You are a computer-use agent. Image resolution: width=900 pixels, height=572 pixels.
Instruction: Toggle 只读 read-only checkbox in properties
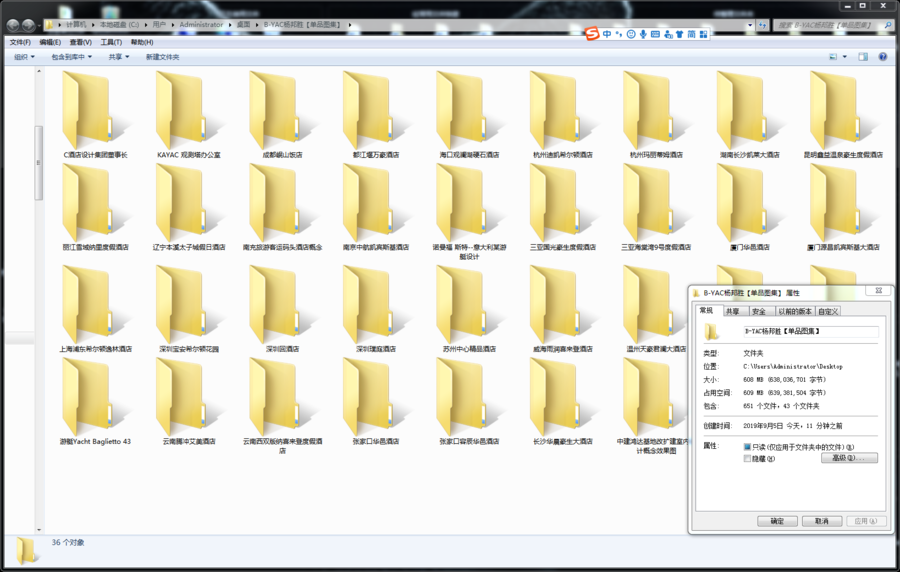click(x=747, y=447)
